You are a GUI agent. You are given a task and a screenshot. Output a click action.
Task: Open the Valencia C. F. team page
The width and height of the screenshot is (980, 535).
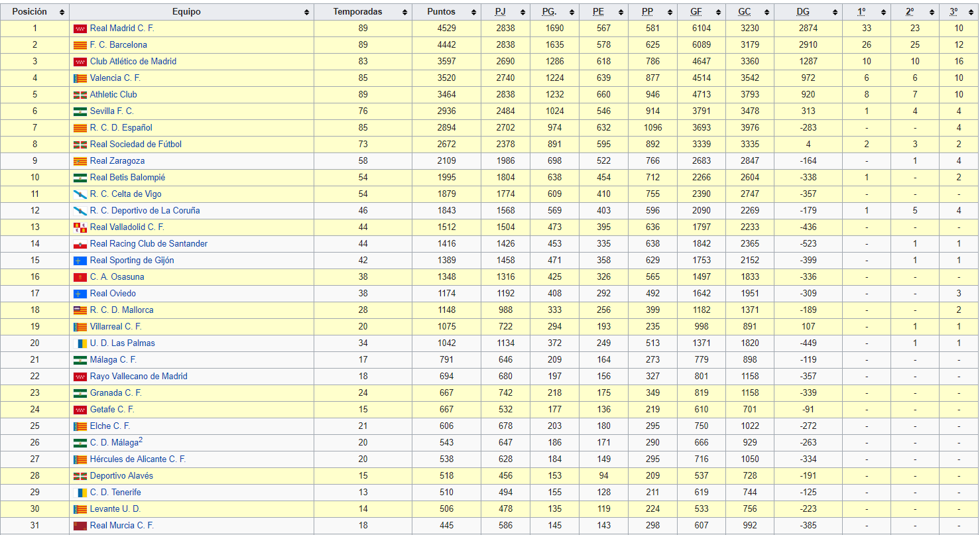click(115, 78)
